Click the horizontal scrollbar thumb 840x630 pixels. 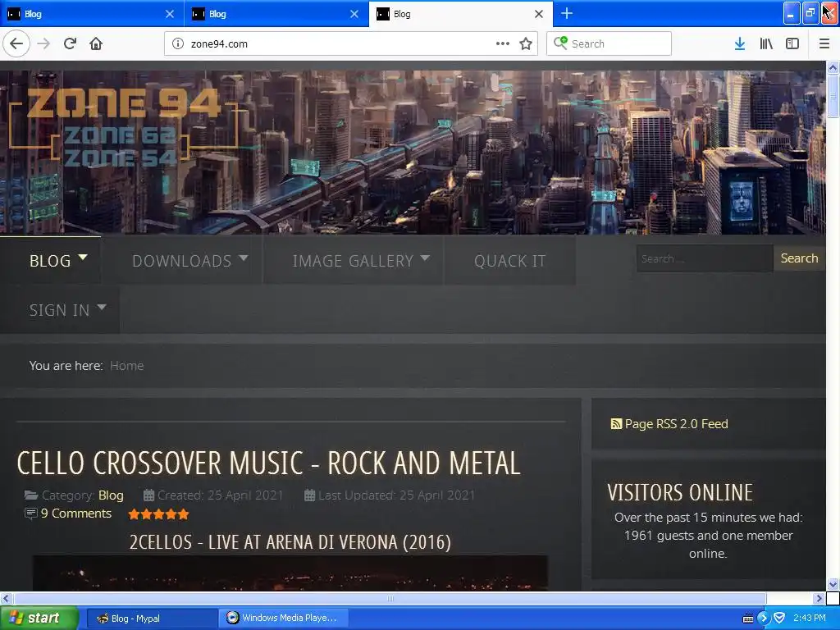(x=390, y=598)
